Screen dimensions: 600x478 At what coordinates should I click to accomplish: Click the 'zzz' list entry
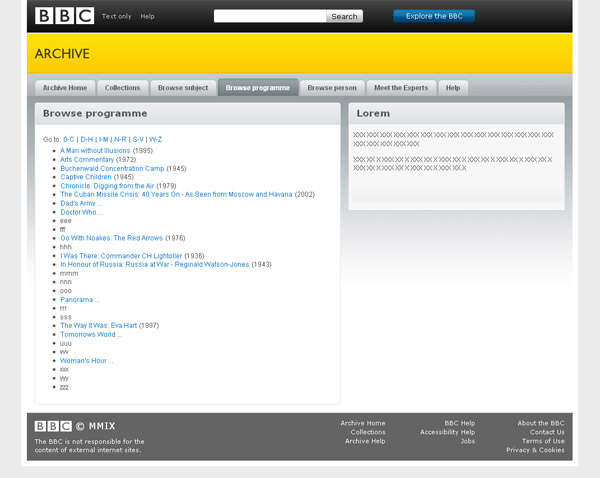[x=64, y=387]
